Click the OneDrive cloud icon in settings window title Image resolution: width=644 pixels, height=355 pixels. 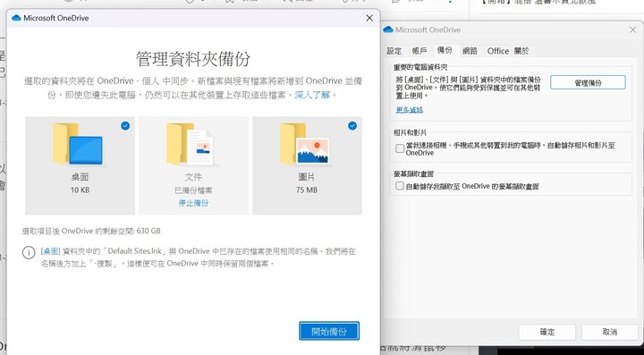click(388, 30)
